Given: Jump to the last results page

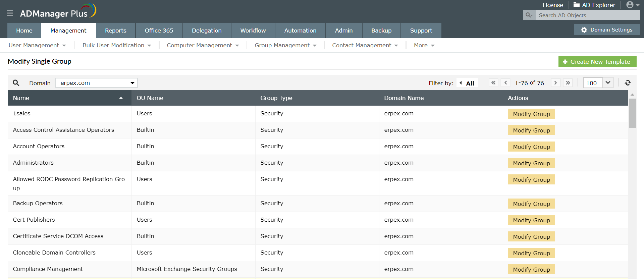Looking at the screenshot, I should point(568,83).
